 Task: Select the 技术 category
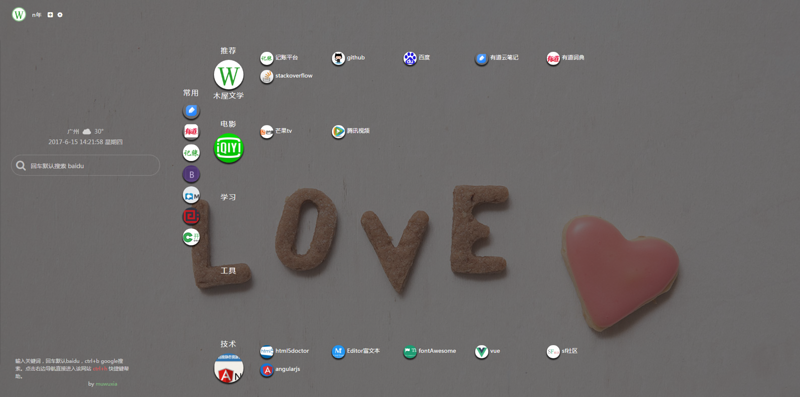pos(229,344)
